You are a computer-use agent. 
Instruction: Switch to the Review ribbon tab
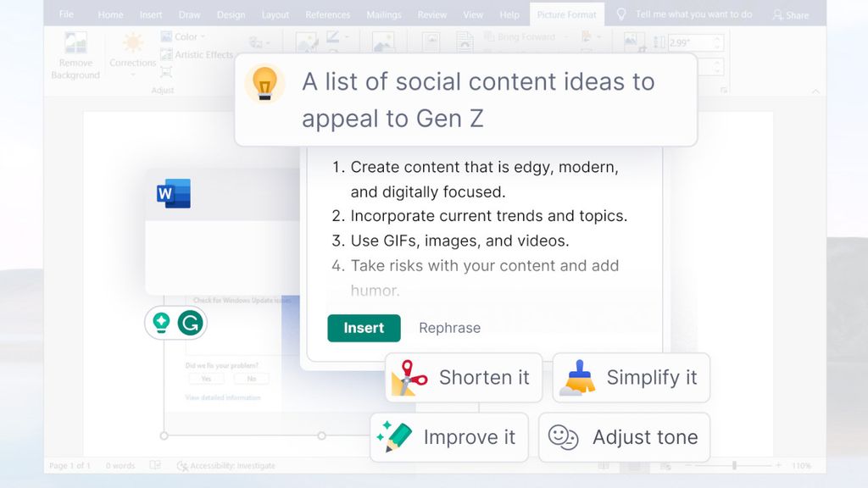click(x=431, y=14)
